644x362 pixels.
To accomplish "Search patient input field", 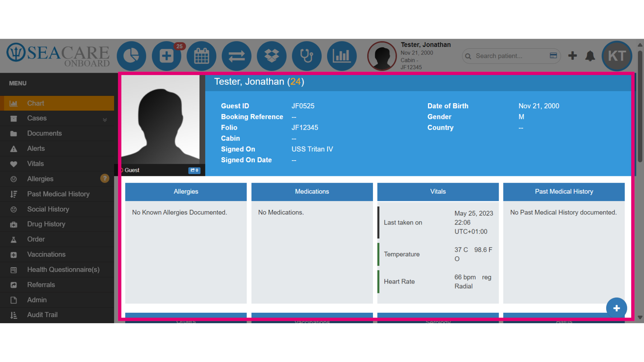I will point(511,56).
